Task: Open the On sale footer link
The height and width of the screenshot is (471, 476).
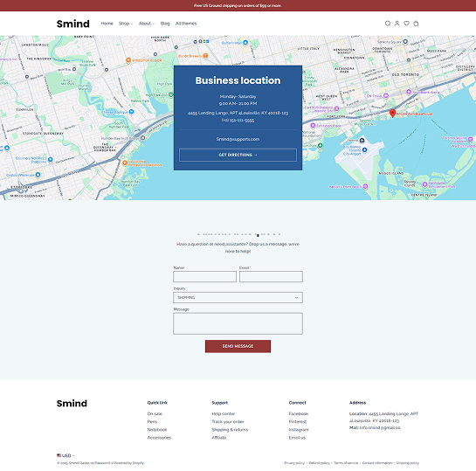Action: coord(155,413)
